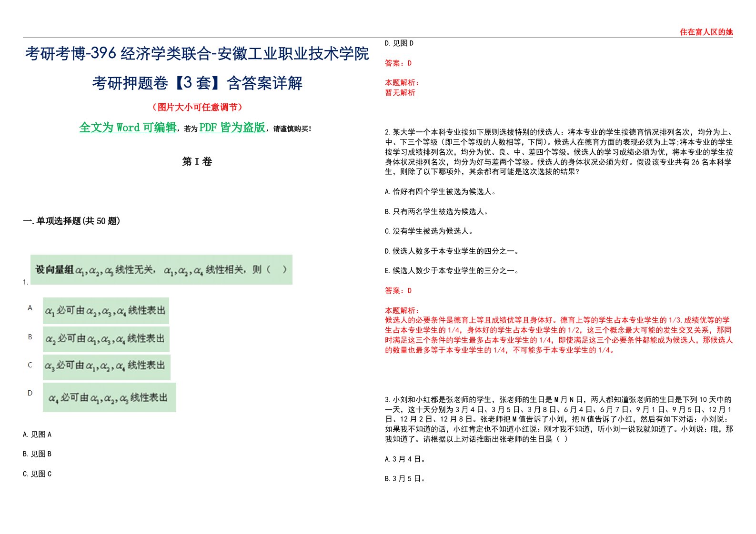Click the red explanation starting 候选人的必要条件
The image size is (756, 534).
[x=559, y=335]
